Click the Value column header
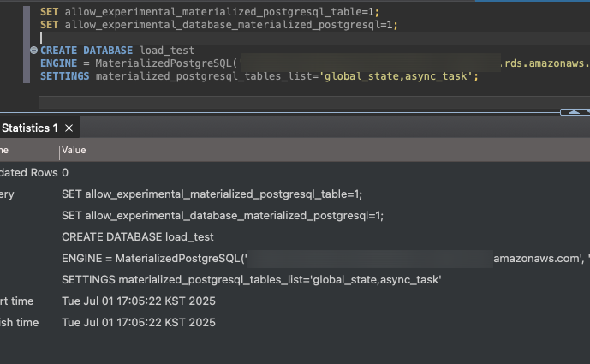The image size is (590, 364). (74, 150)
